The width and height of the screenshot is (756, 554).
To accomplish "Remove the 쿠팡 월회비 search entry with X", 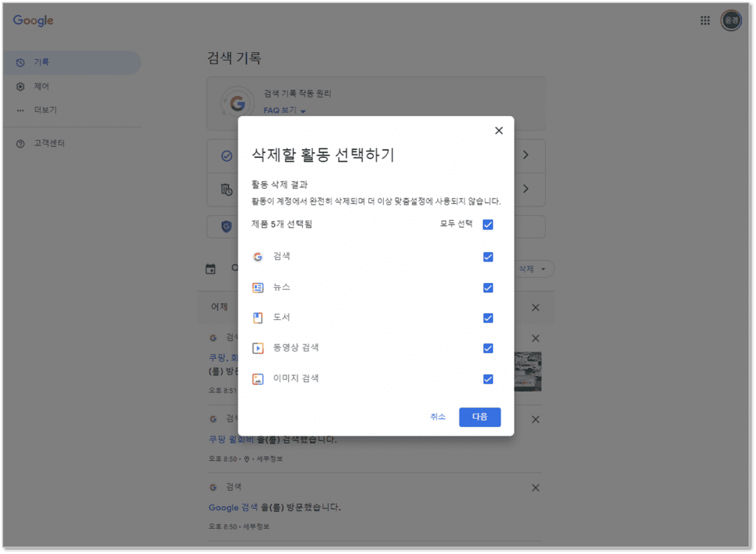I will (x=535, y=420).
